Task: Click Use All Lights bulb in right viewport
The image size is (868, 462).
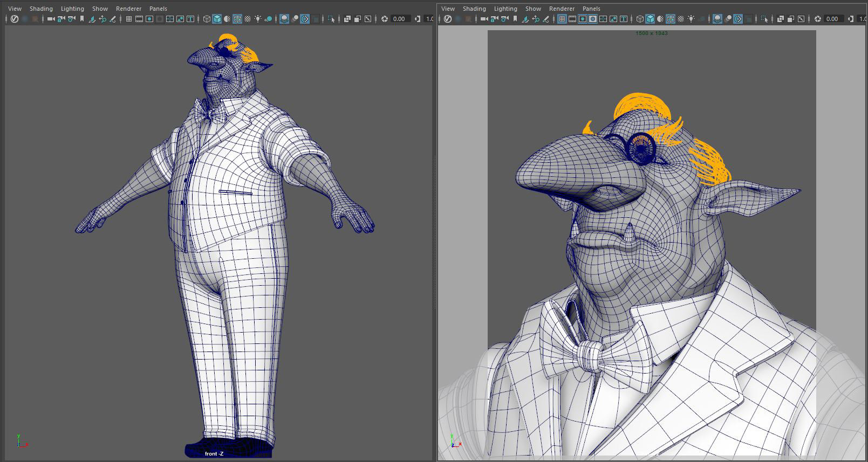Action: [x=691, y=19]
